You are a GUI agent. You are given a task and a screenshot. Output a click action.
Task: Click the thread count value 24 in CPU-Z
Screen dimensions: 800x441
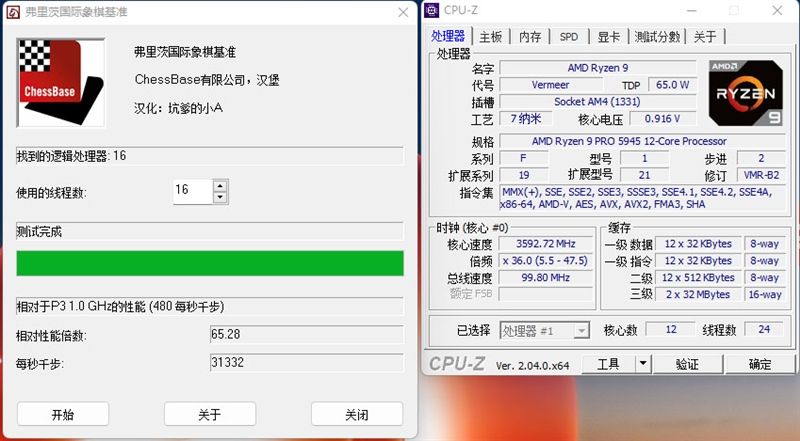(764, 329)
